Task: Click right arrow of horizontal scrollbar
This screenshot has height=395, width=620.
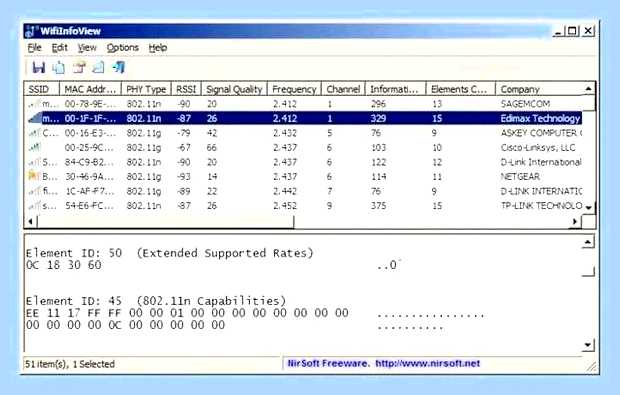Action: click(x=575, y=222)
